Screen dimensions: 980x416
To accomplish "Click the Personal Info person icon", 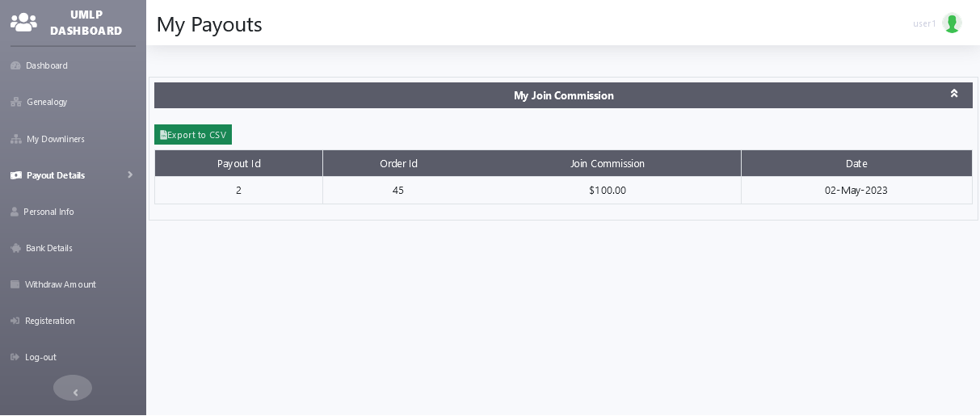I will click(x=15, y=212).
